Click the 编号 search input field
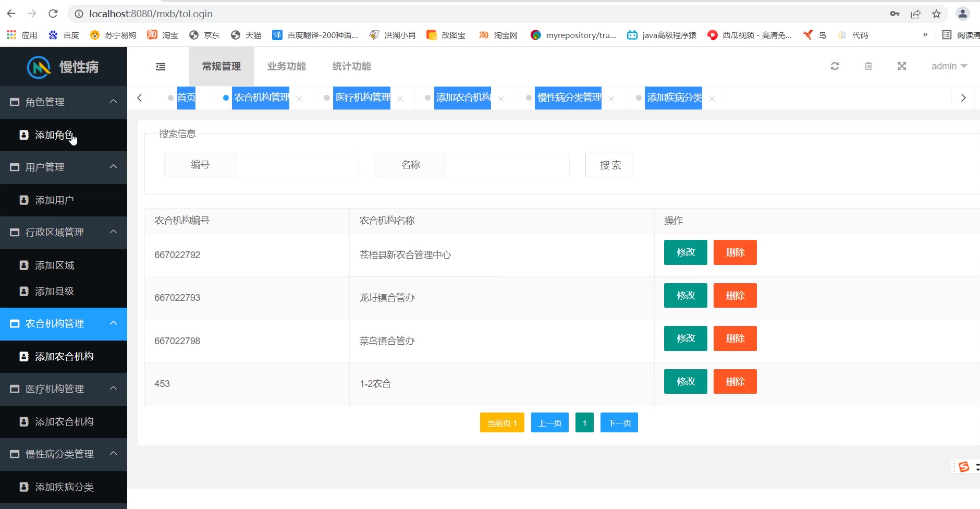This screenshot has height=509, width=980. pyautogui.click(x=297, y=165)
